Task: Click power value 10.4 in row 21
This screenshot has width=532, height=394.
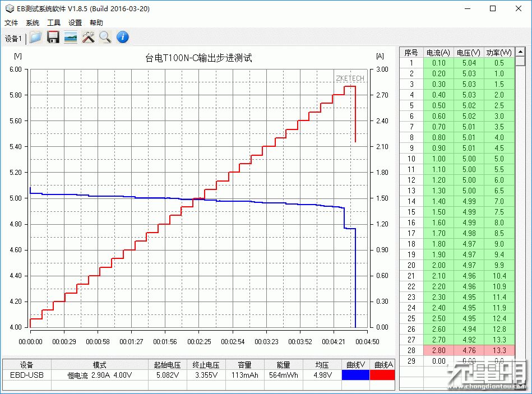Action: pyautogui.click(x=499, y=276)
